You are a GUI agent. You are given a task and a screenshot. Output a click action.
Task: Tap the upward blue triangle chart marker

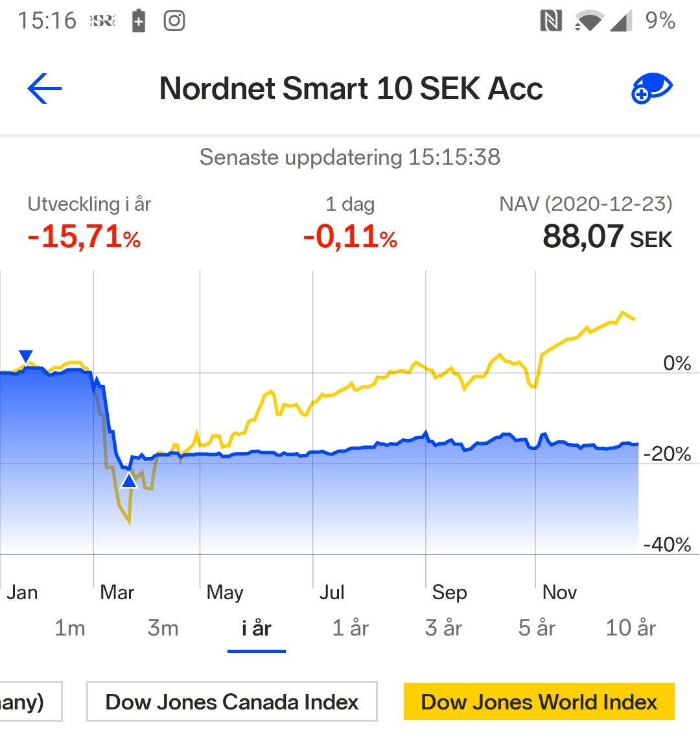point(129,481)
